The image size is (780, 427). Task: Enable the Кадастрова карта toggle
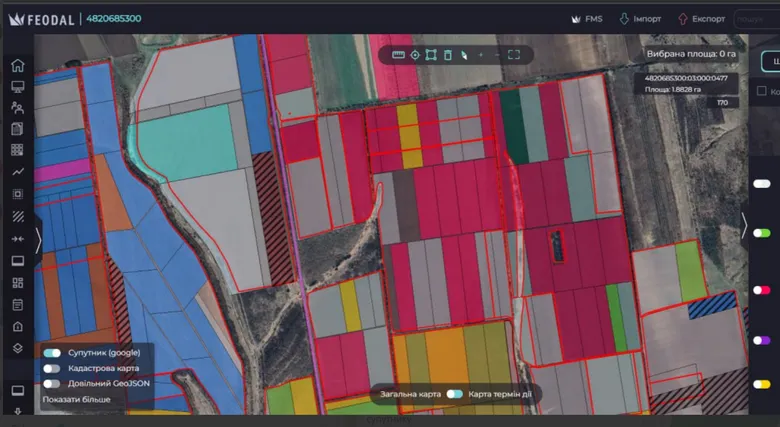tap(52, 368)
